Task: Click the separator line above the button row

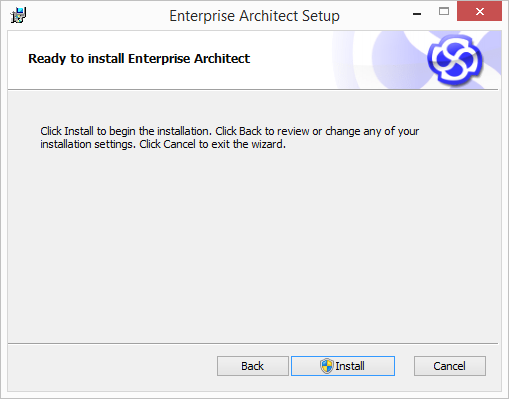Action: [x=253, y=343]
